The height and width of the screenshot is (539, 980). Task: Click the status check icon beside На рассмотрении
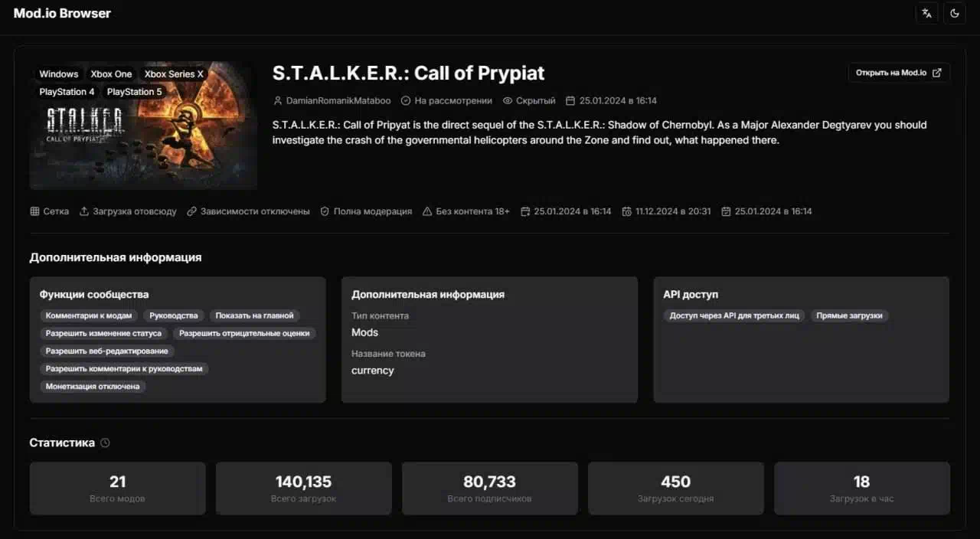[406, 101]
